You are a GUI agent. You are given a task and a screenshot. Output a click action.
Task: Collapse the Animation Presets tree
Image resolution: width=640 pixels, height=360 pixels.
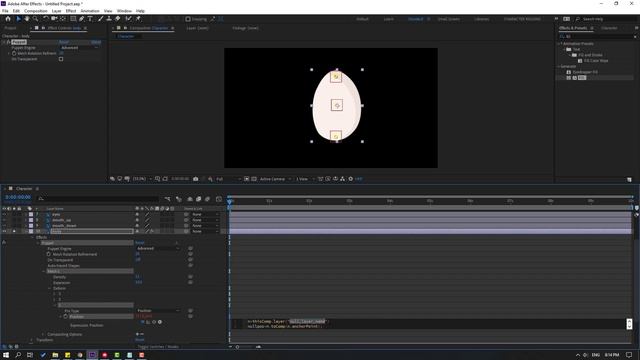coord(559,44)
